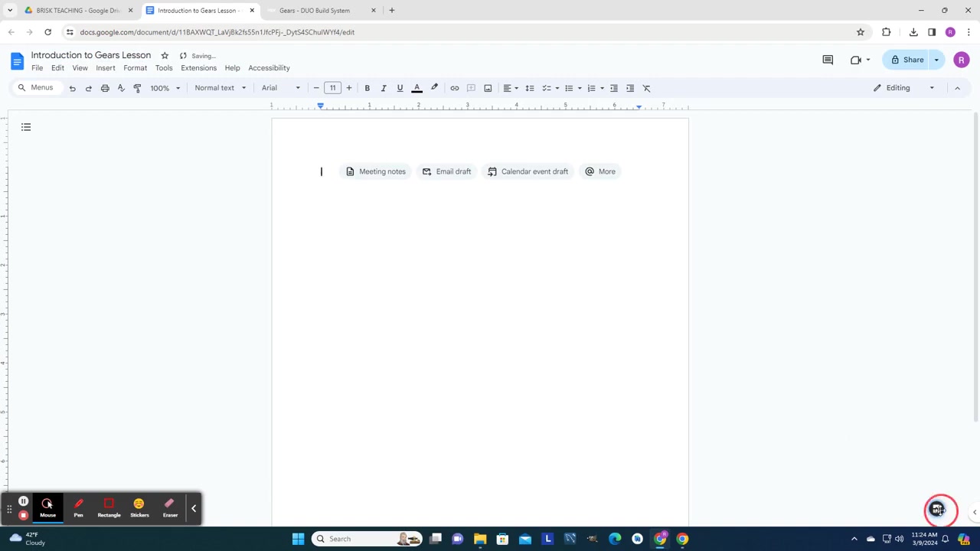The image size is (980, 551).
Task: Clear formatting from the text
Action: [x=646, y=88]
